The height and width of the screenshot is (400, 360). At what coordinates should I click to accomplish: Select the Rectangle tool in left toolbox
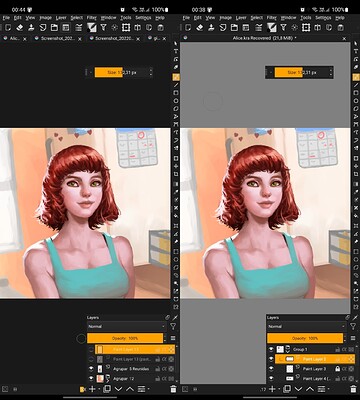[x=176, y=93]
